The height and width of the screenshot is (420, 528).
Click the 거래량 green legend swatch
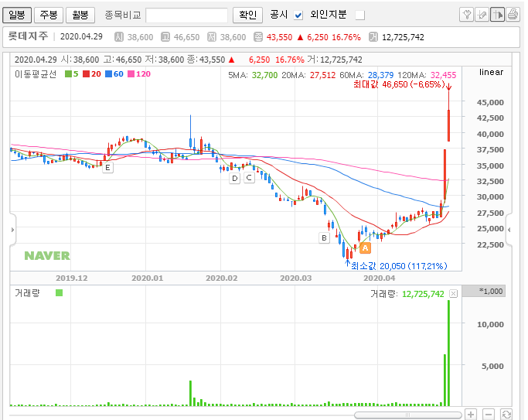click(x=59, y=293)
